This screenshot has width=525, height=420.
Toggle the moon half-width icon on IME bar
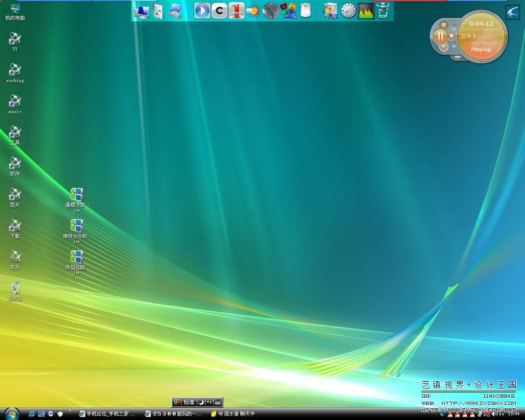click(x=201, y=402)
